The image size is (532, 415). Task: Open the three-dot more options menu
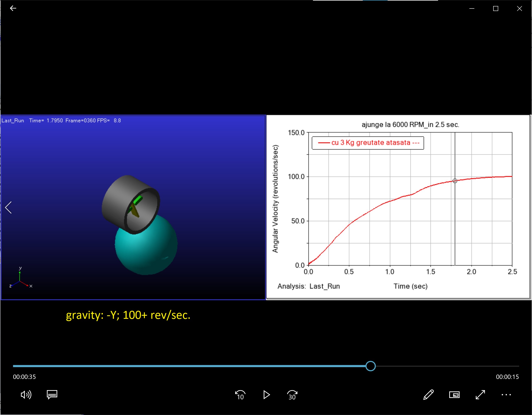pos(506,394)
